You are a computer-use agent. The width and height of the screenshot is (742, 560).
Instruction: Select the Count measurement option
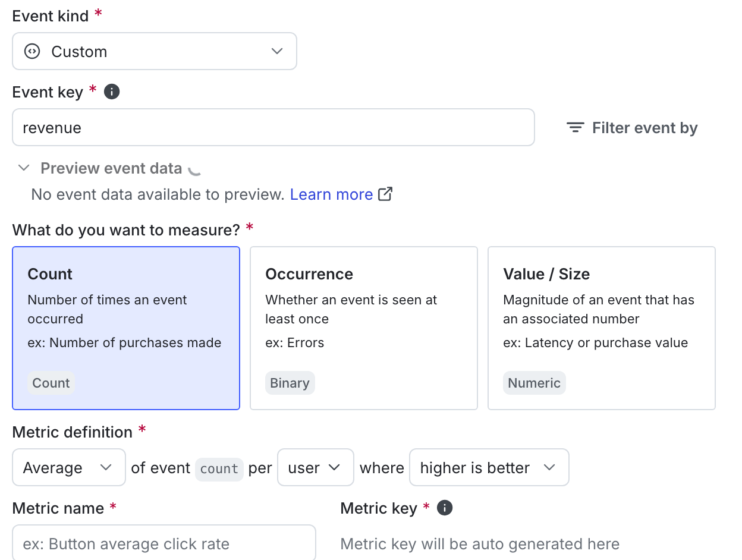click(126, 328)
